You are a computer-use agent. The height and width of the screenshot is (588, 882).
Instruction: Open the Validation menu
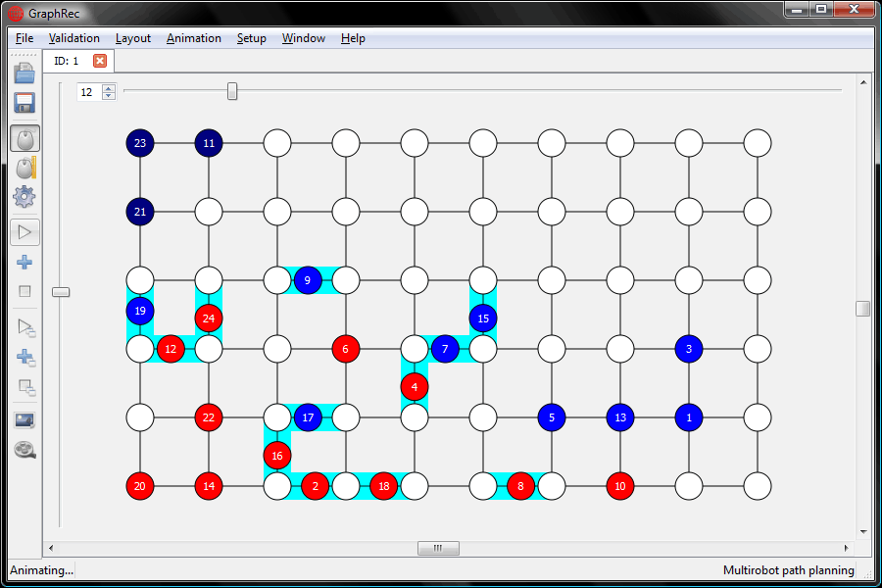74,38
